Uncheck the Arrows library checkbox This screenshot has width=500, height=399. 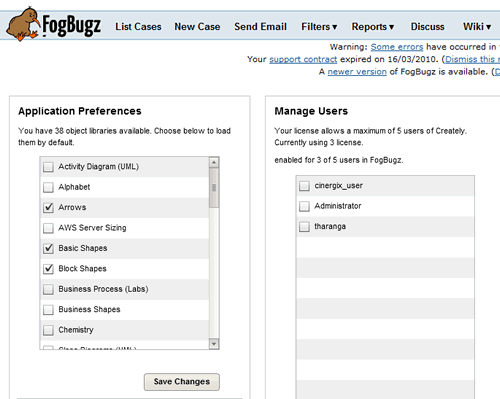(48, 207)
